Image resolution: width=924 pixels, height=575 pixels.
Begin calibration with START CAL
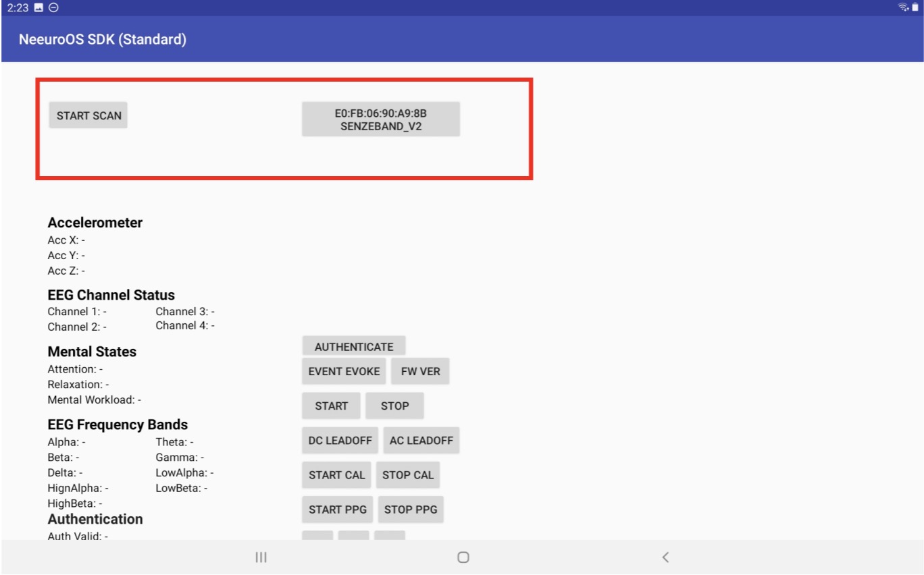point(336,474)
